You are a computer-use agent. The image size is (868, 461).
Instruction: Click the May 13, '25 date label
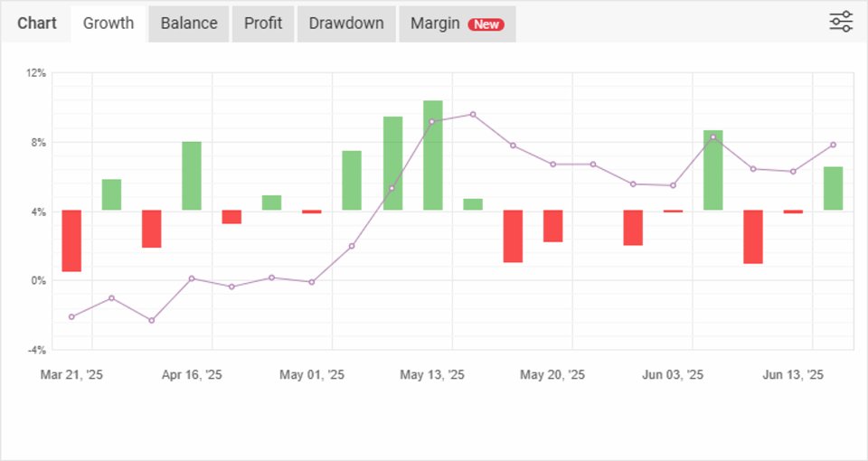click(x=432, y=375)
